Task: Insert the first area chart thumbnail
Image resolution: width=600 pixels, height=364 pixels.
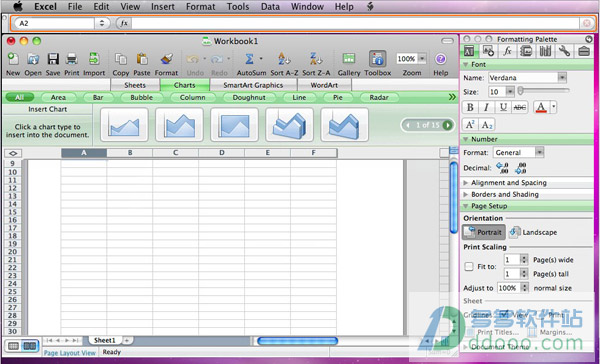Action: pyautogui.click(x=124, y=125)
